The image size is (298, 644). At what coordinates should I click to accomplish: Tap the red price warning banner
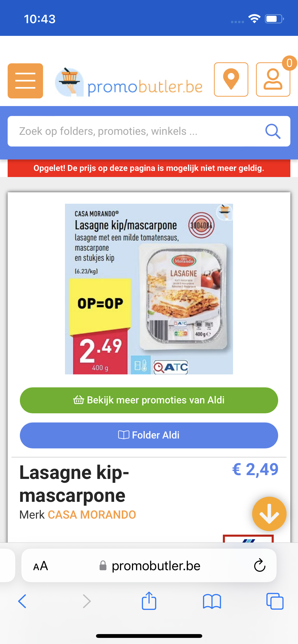(149, 168)
